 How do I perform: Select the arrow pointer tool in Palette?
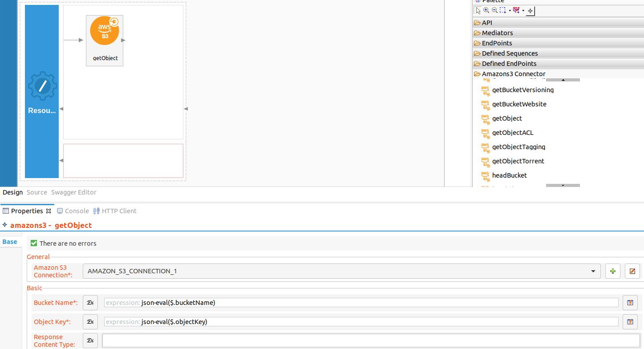tap(478, 11)
